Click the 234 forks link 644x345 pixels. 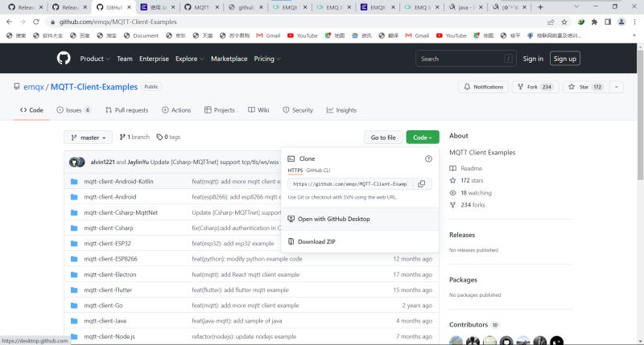tap(473, 205)
